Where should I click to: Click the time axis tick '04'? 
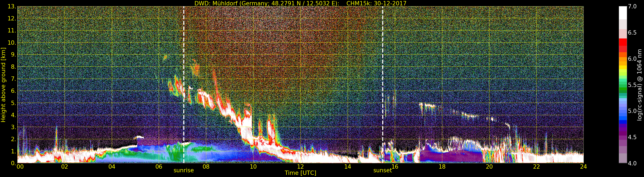(x=112, y=166)
